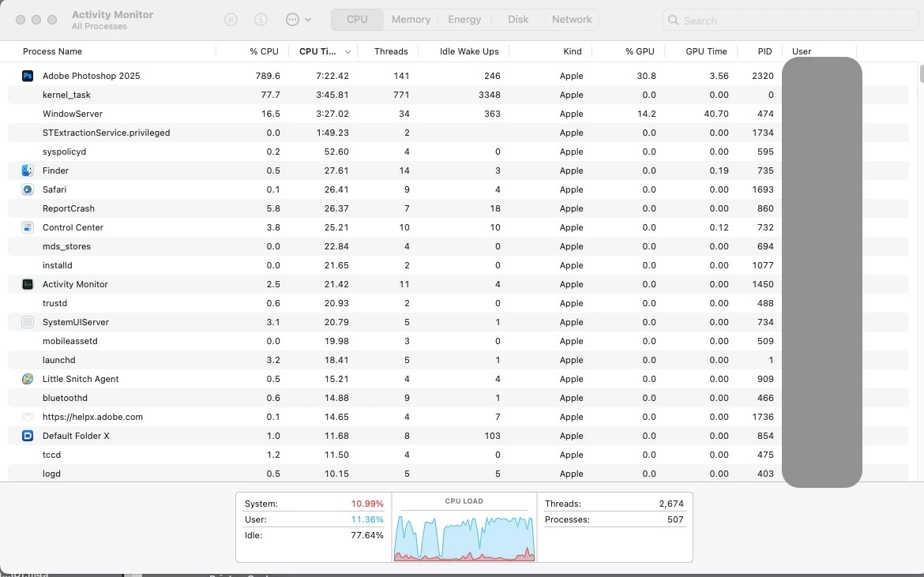
Task: Click the Idle 77.64% value
Action: pos(367,536)
